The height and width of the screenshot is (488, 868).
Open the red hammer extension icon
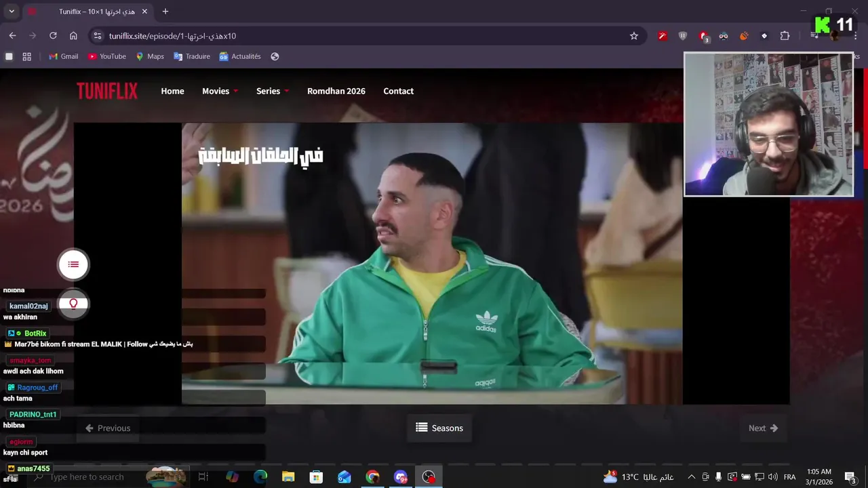click(x=663, y=36)
